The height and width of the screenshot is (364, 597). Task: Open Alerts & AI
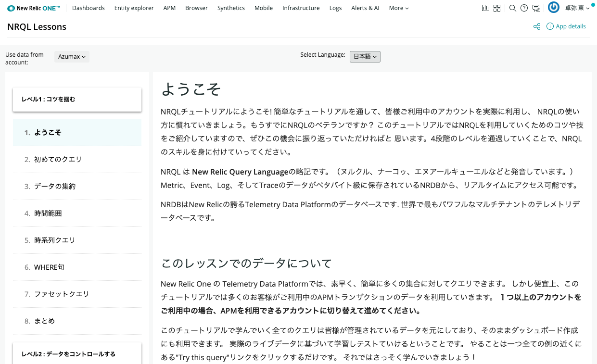click(365, 8)
